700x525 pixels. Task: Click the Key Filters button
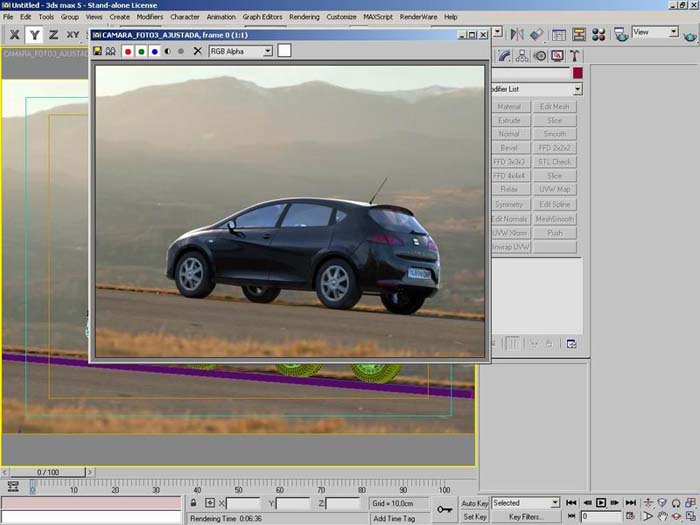pyautogui.click(x=525, y=517)
